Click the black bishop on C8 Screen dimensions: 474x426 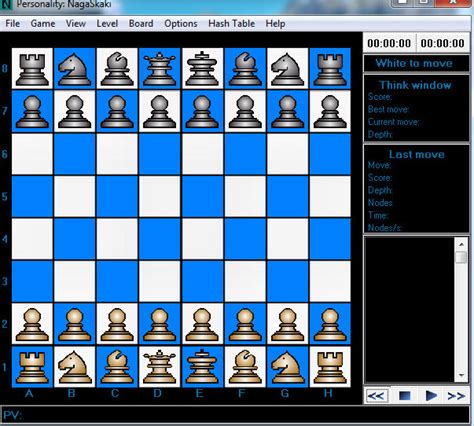click(117, 69)
